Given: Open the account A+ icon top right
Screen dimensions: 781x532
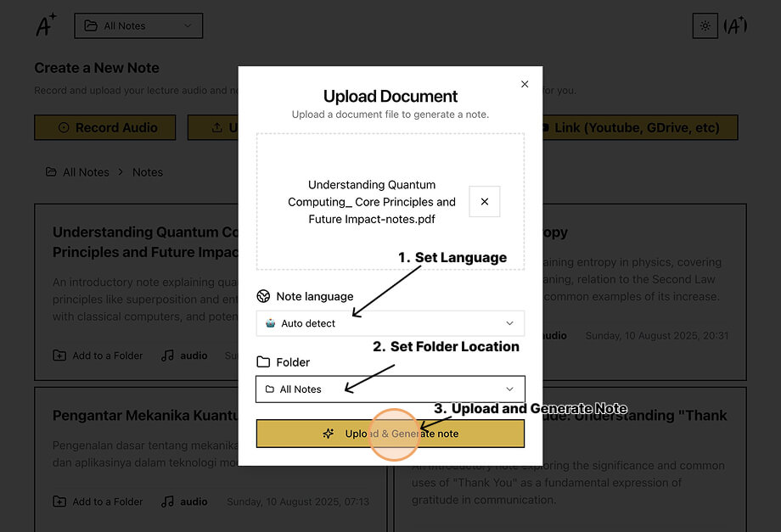Looking at the screenshot, I should pyautogui.click(x=736, y=25).
